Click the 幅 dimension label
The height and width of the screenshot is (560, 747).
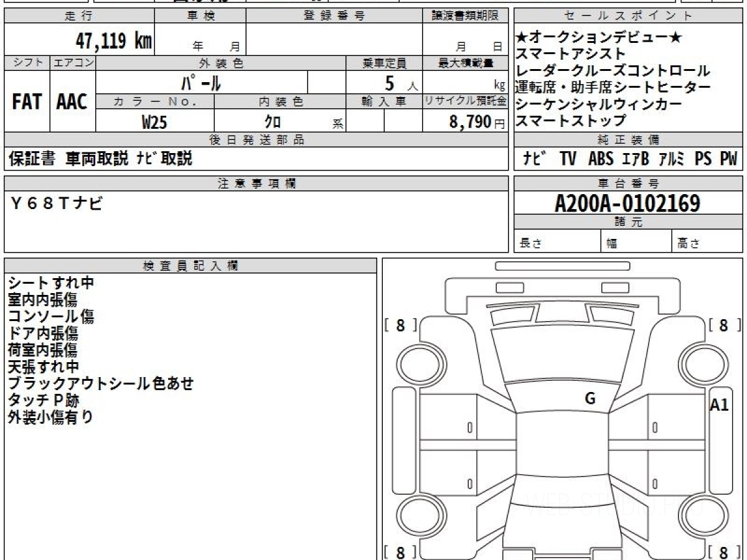tap(612, 244)
